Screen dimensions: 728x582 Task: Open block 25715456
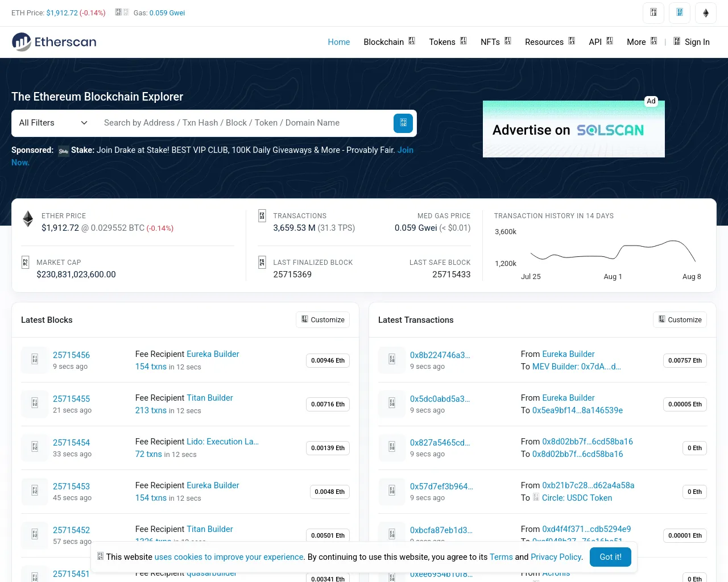pos(71,355)
